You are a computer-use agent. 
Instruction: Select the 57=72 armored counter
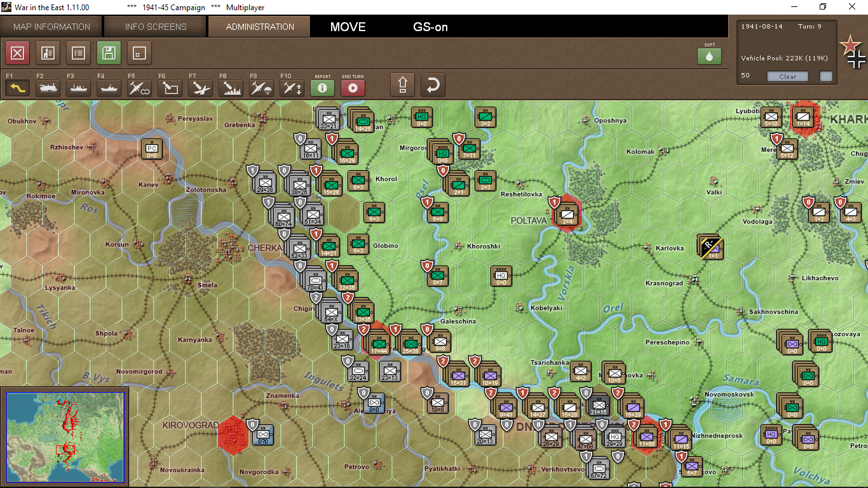pyautogui.click(x=599, y=468)
